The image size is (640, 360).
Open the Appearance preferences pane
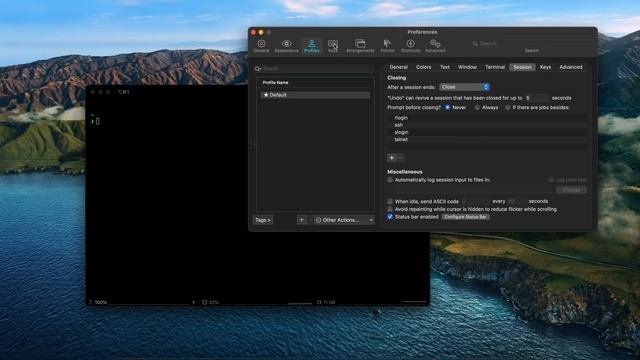click(x=287, y=46)
